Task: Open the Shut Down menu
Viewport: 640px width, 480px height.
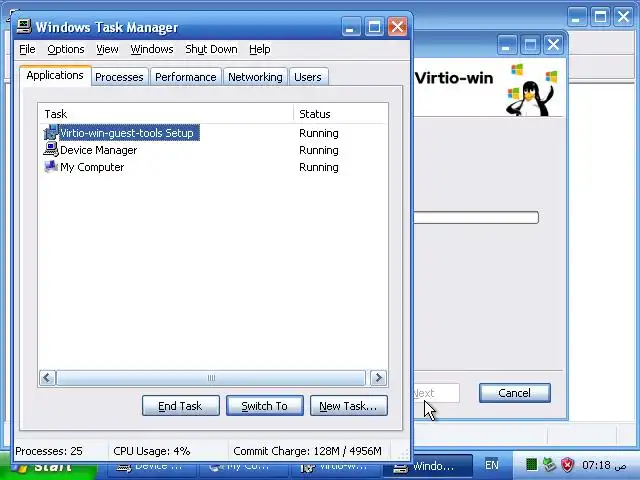Action: coord(211,49)
